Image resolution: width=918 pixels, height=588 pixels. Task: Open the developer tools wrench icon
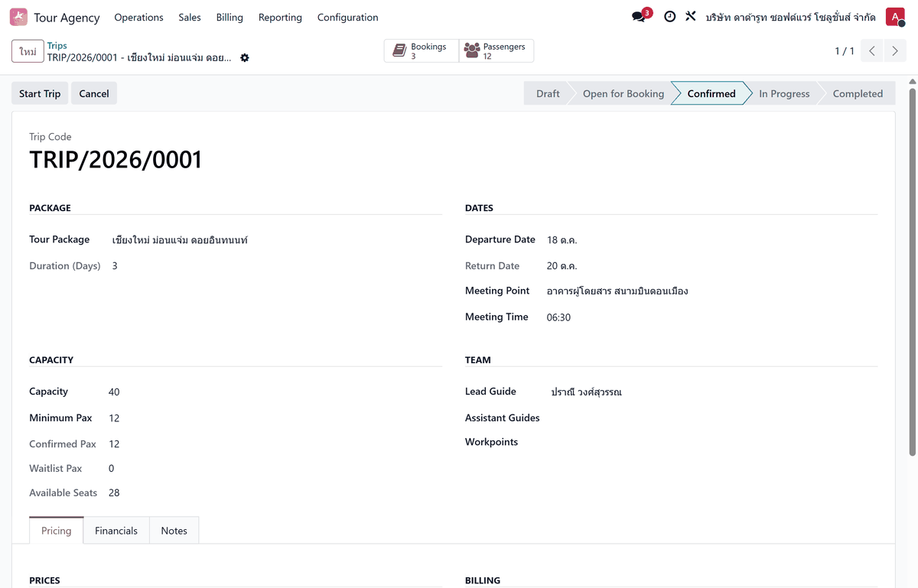click(691, 16)
